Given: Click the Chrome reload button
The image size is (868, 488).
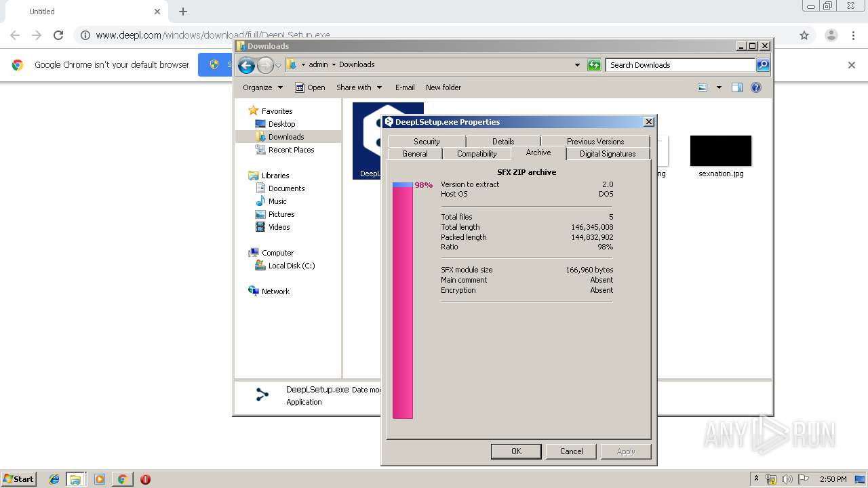Looking at the screenshot, I should pyautogui.click(x=58, y=35).
